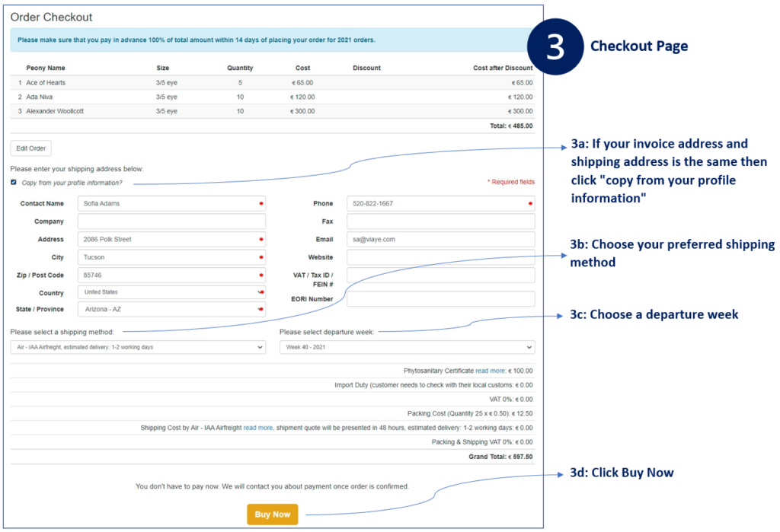This screenshot has width=780, height=532.
Task: Click the Website input field
Action: (x=440, y=256)
